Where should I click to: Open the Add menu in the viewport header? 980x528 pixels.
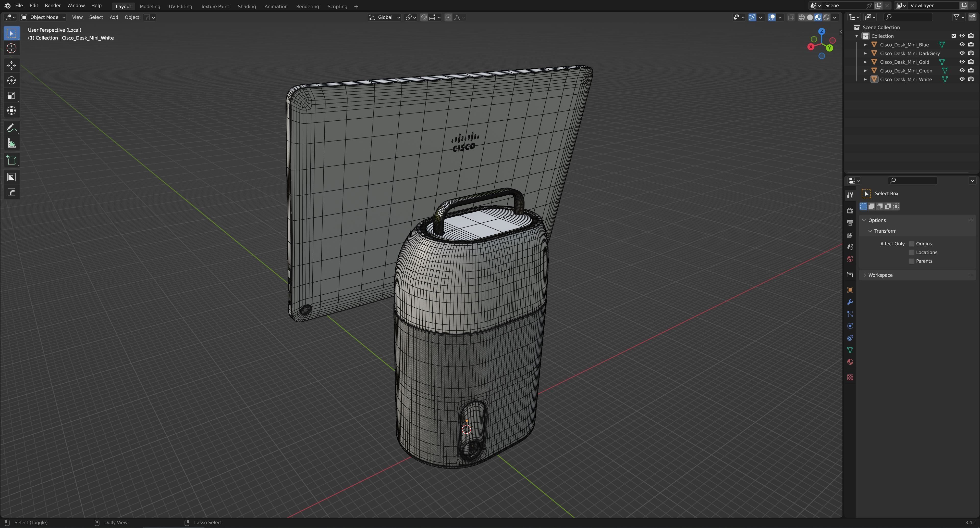pos(113,18)
